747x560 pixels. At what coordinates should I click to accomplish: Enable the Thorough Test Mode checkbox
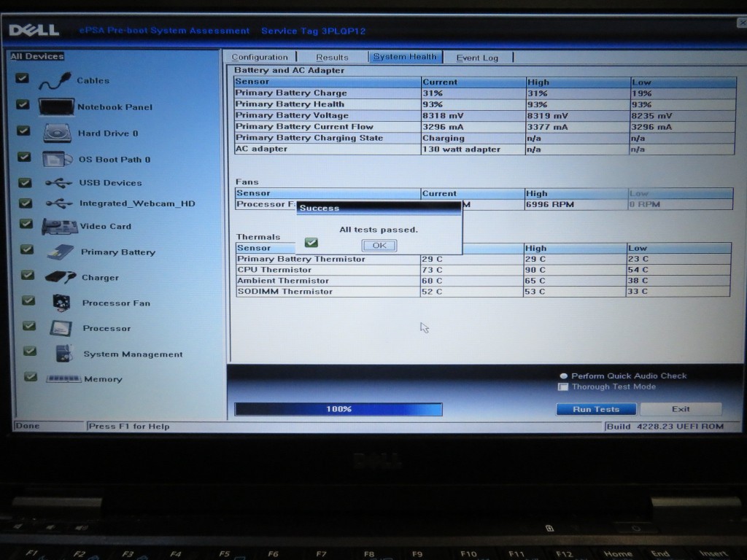pyautogui.click(x=563, y=386)
